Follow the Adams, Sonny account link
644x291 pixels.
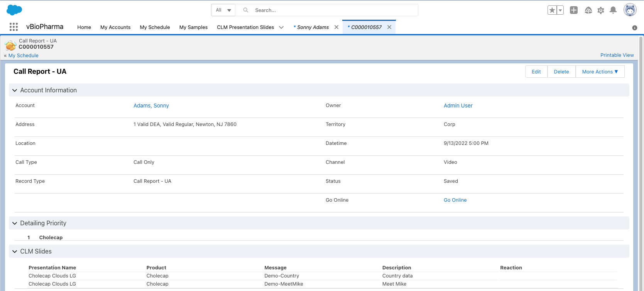pyautogui.click(x=151, y=106)
